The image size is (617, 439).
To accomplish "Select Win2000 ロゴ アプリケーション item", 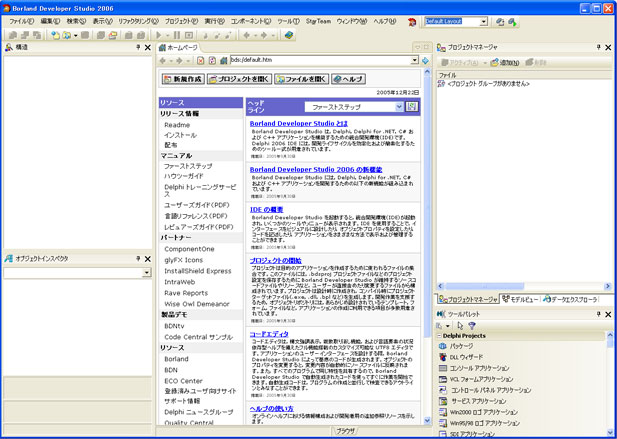I will (478, 412).
